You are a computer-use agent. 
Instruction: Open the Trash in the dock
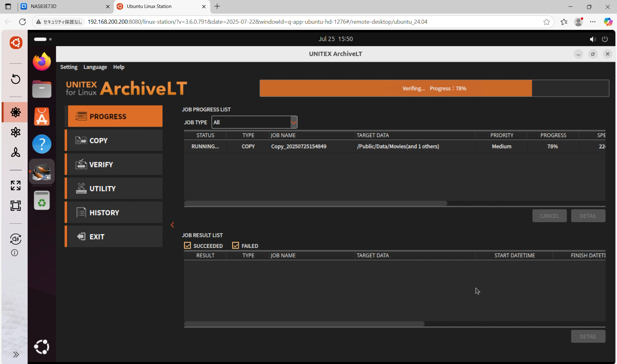coord(42,200)
